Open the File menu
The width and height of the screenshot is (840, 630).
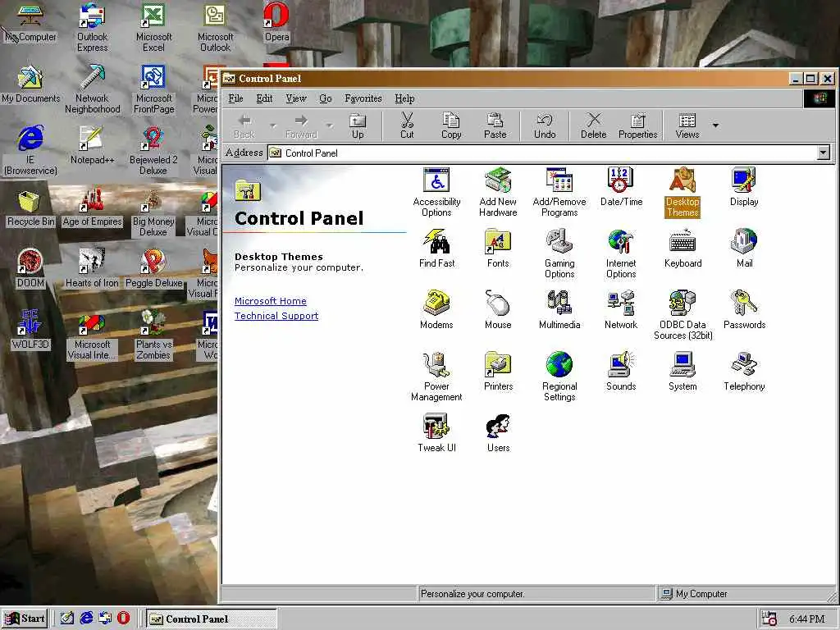pyautogui.click(x=235, y=98)
